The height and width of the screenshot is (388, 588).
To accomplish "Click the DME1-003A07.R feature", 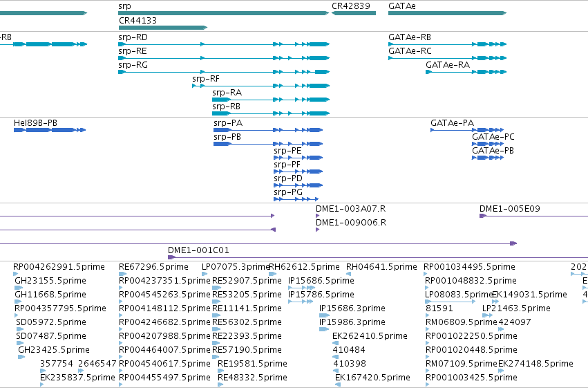I will click(x=318, y=216).
